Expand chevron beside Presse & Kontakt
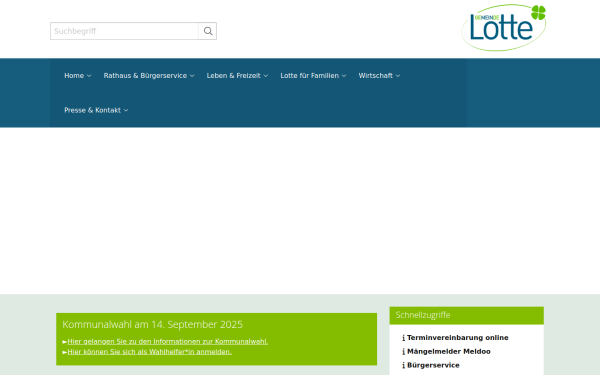 coord(126,110)
